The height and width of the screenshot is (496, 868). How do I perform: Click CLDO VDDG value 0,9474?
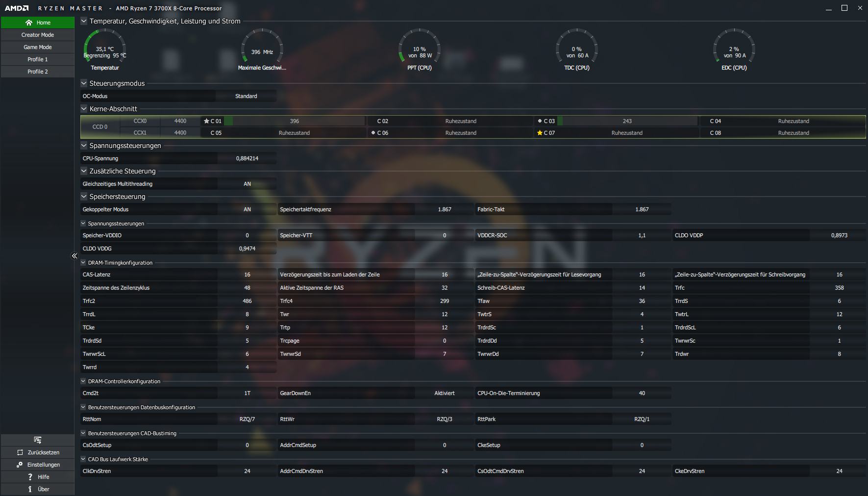click(x=247, y=248)
